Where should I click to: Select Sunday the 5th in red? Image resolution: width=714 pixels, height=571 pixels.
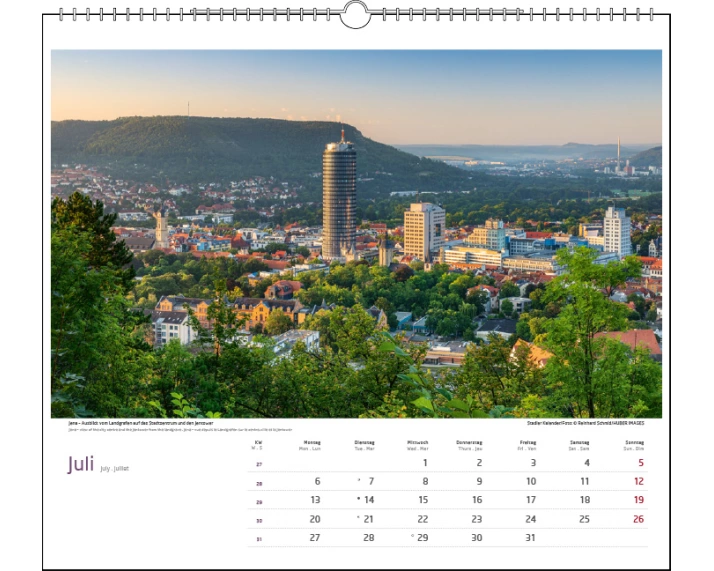[640, 463]
